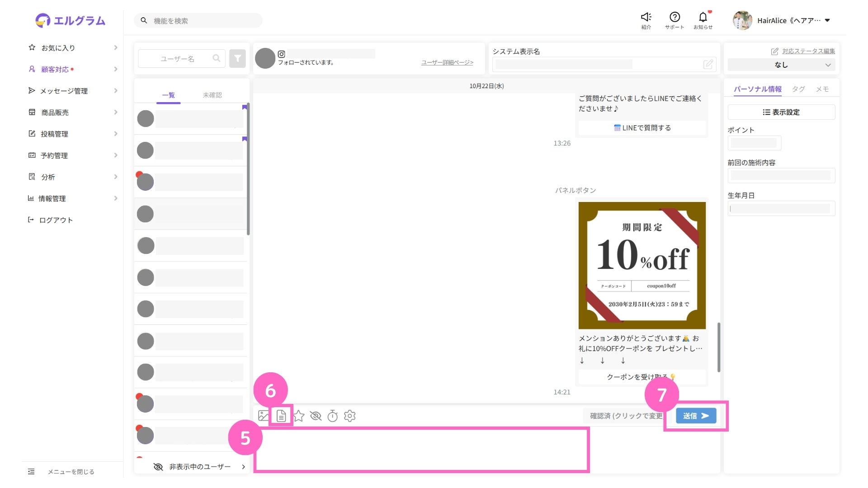Click the star favorite icon in message toolbar

click(299, 416)
